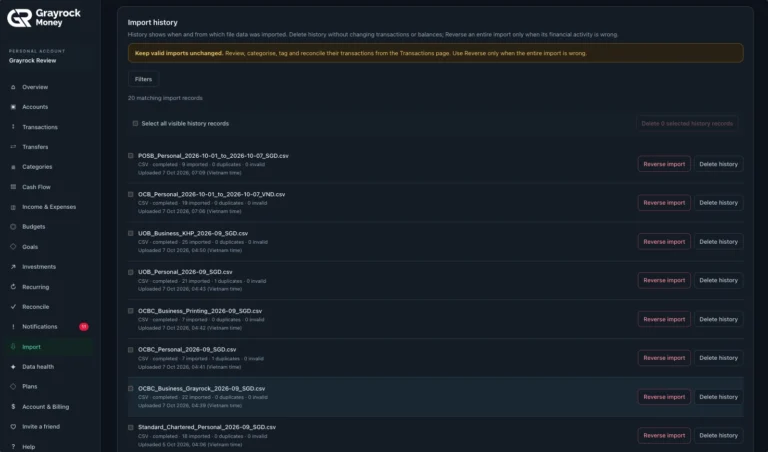Delete history for POSB_Personal file
The height and width of the screenshot is (452, 768).
[x=719, y=164]
